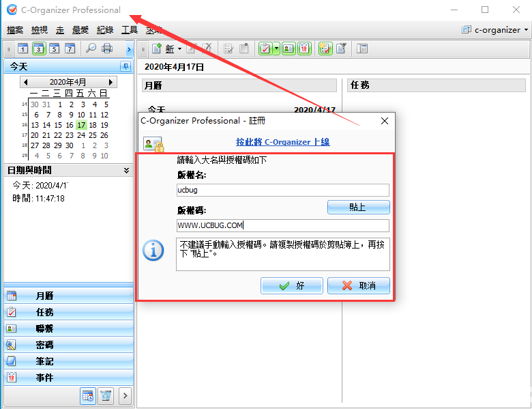The height and width of the screenshot is (409, 532).
Task: Toggle the new-tasks highlight button
Action: point(325,48)
